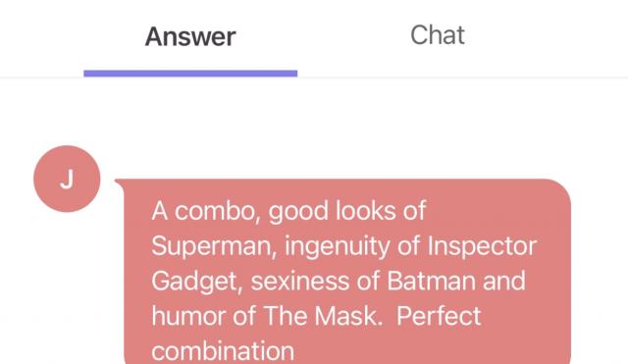Tap the word Gadget in message

click(x=194, y=282)
